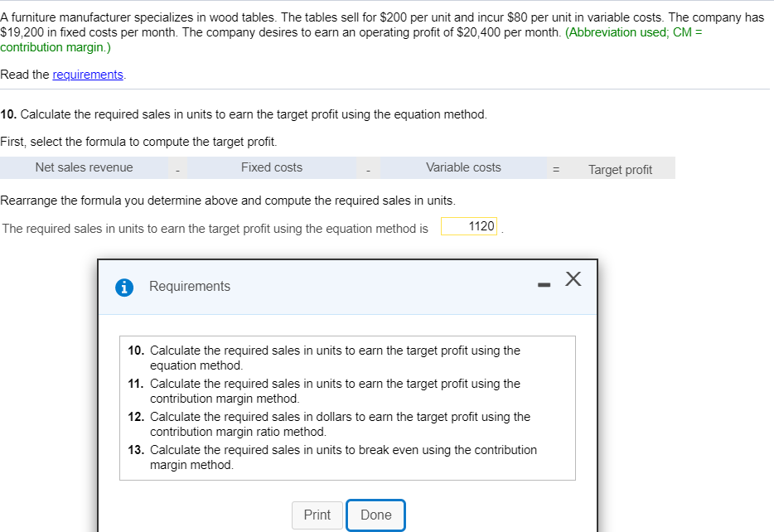Click the Requirements dialog title

(x=190, y=286)
